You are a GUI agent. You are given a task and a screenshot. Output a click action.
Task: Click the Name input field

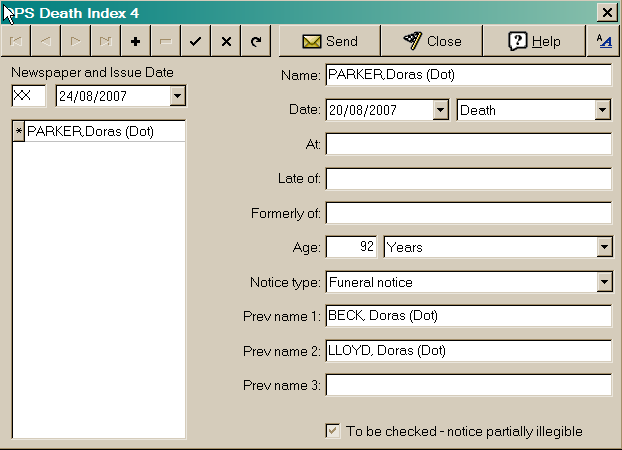click(468, 76)
